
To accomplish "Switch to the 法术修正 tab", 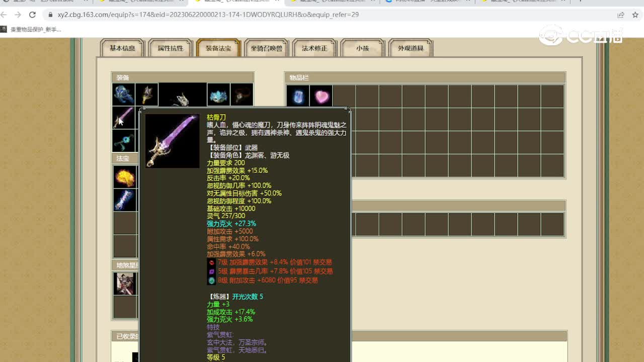I will click(x=314, y=48).
